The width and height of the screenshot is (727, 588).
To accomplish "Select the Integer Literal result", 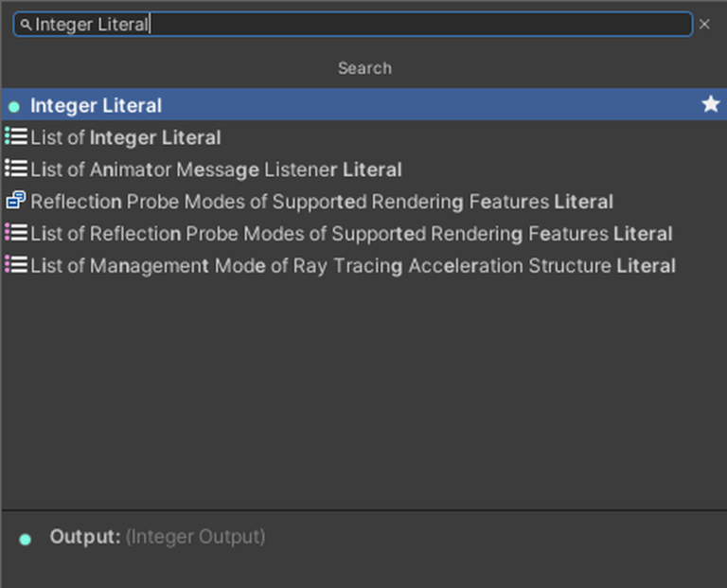I will (x=96, y=106).
